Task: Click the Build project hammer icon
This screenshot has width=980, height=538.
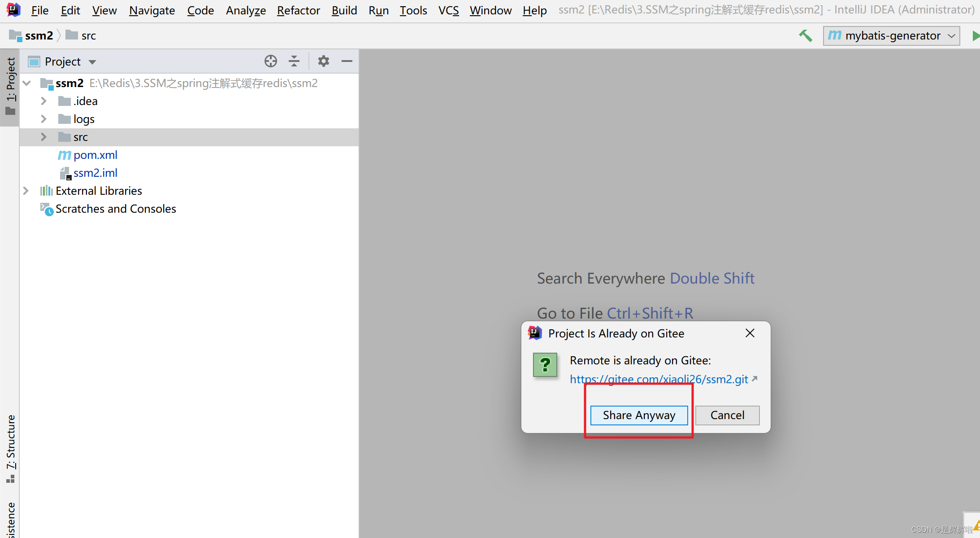Action: [x=806, y=35]
